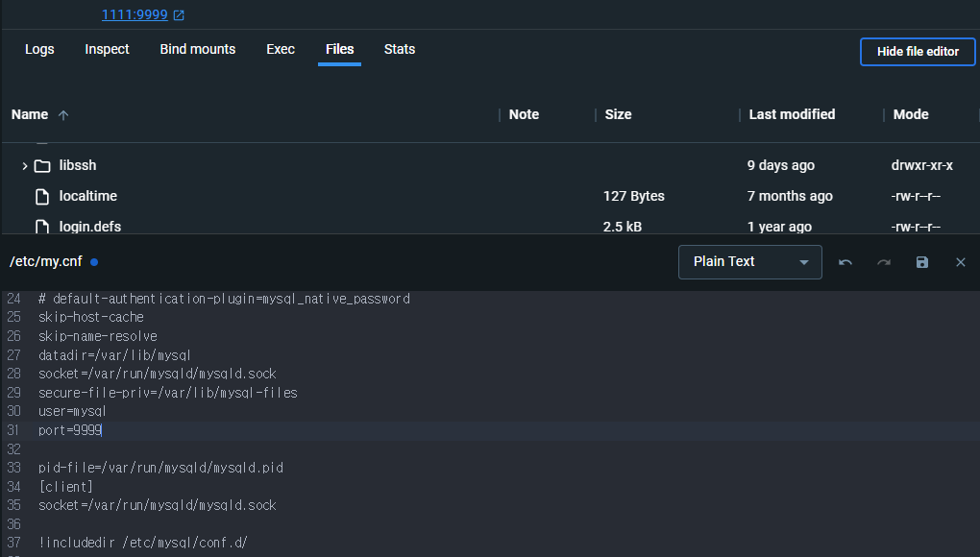Click the Note column header
The image size is (980, 557).
click(x=524, y=114)
